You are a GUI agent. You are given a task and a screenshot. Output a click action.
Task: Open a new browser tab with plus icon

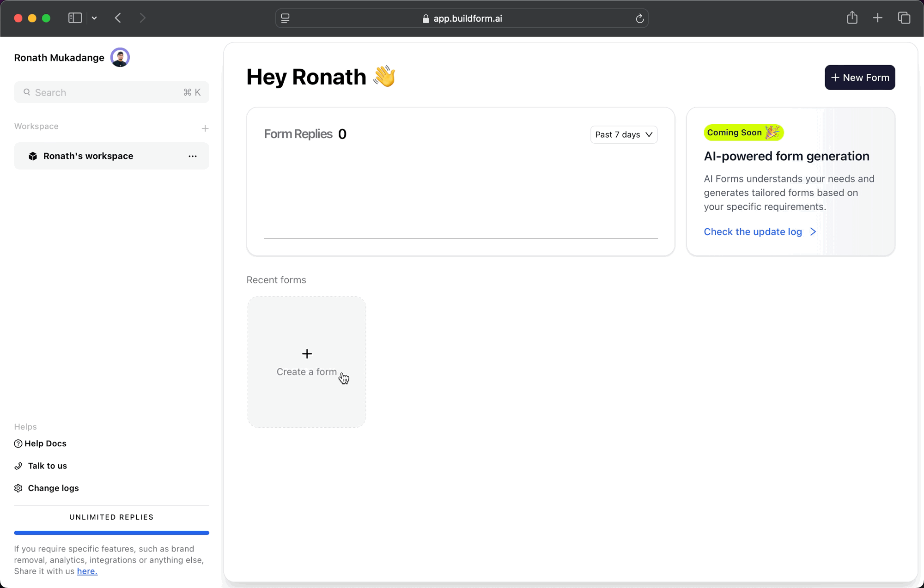tap(878, 18)
